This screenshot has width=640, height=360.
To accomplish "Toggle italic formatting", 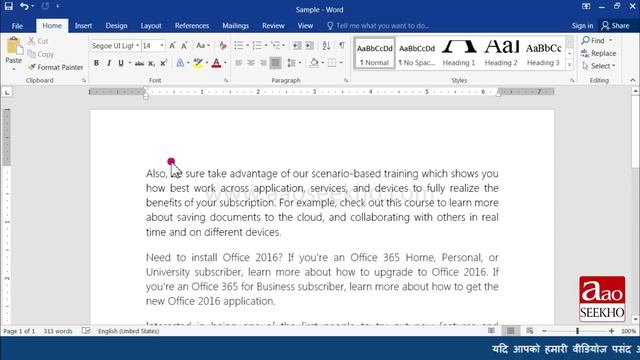I will coord(109,63).
